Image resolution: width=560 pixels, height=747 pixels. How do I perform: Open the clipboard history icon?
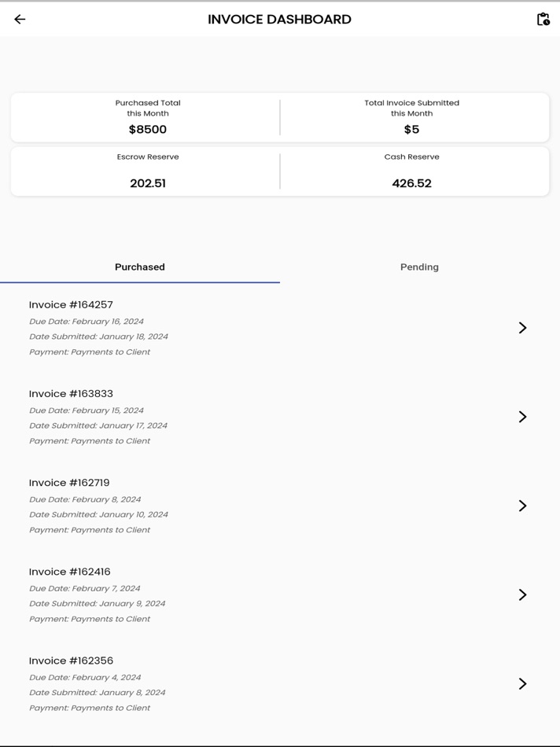[x=543, y=20]
